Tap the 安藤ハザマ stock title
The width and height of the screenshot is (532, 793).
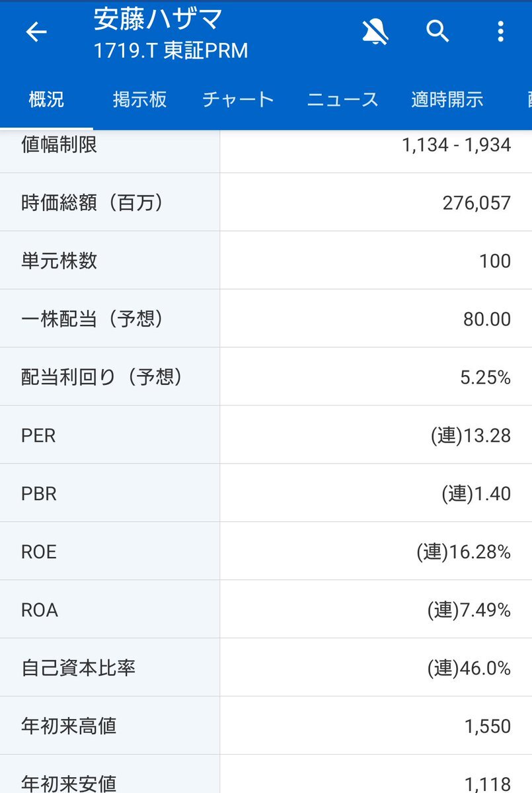(x=158, y=19)
